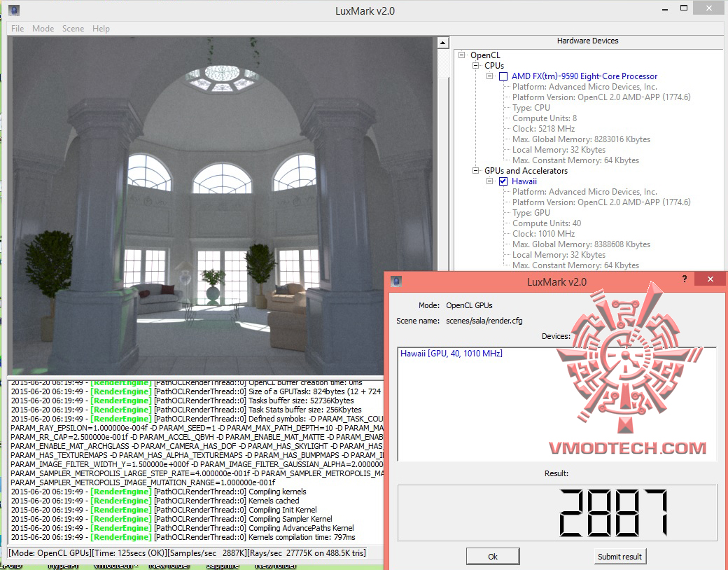
Task: Collapse the OpenCL tree node
Action: point(461,55)
